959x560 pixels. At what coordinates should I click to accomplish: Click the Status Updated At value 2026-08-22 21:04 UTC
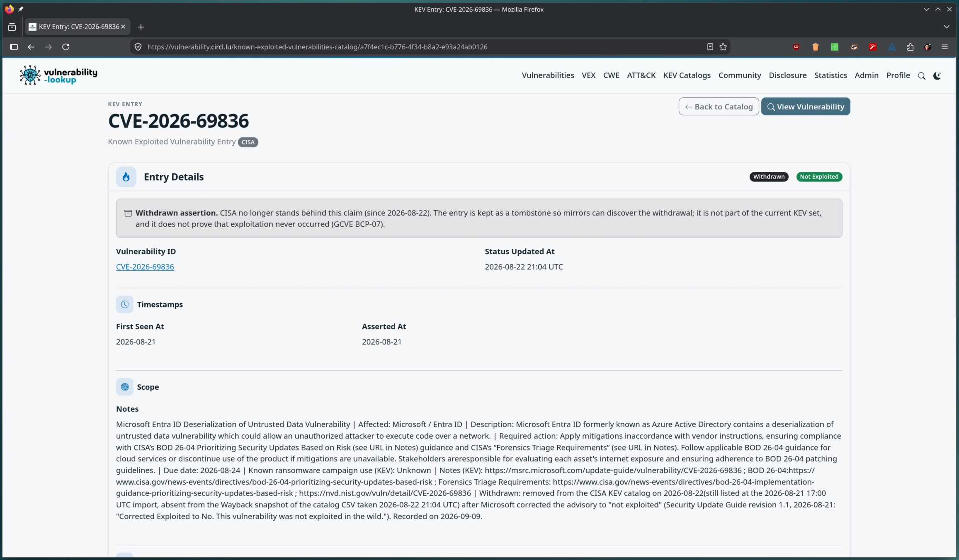click(x=524, y=267)
